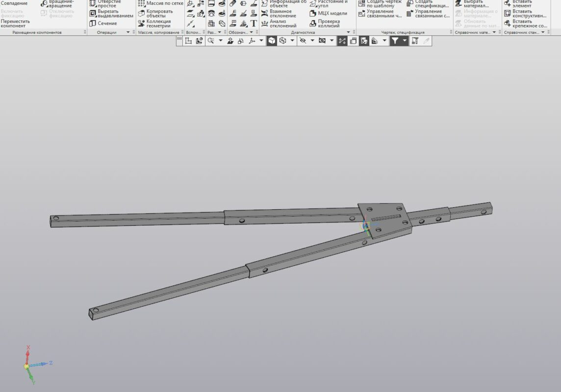Choose Массив по сетке grid pattern
The height and width of the screenshot is (392, 561).
tap(161, 3)
